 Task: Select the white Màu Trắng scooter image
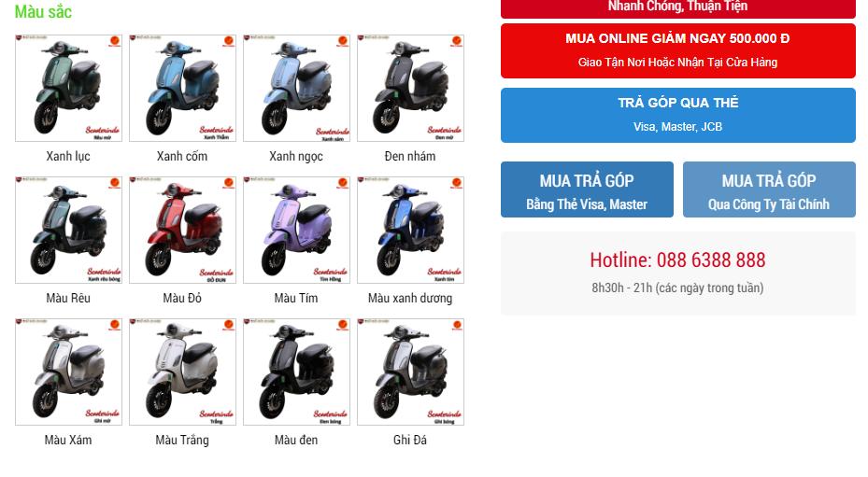(x=183, y=372)
